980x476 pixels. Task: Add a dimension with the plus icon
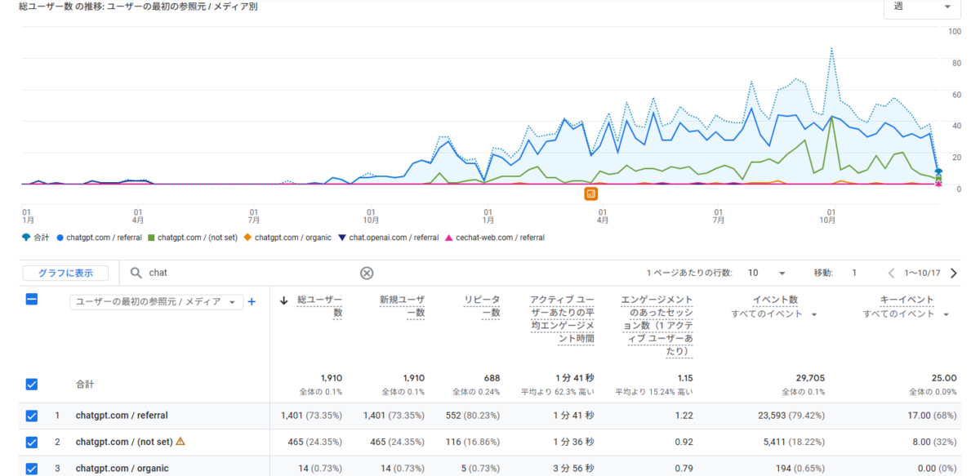(x=252, y=301)
